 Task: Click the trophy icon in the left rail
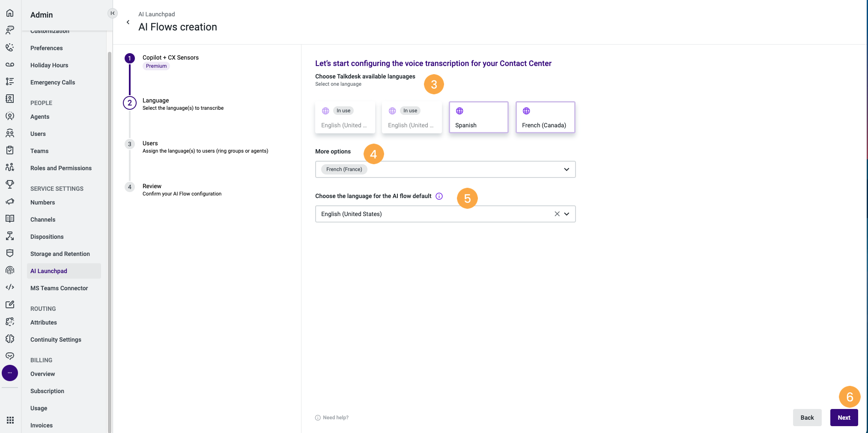pyautogui.click(x=10, y=184)
